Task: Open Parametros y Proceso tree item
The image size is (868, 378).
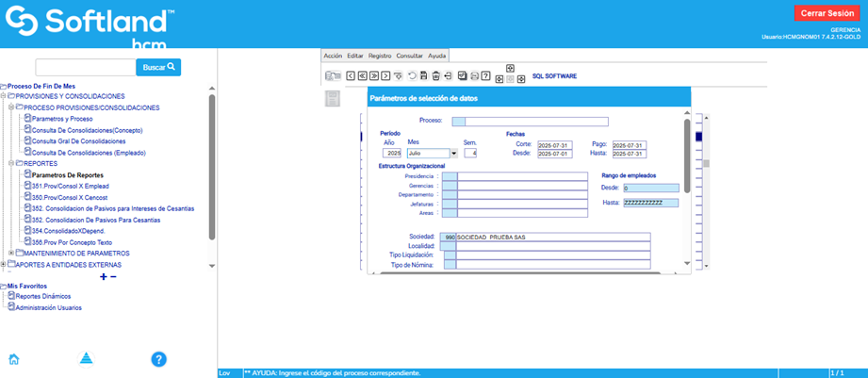Action: pyautogui.click(x=62, y=119)
